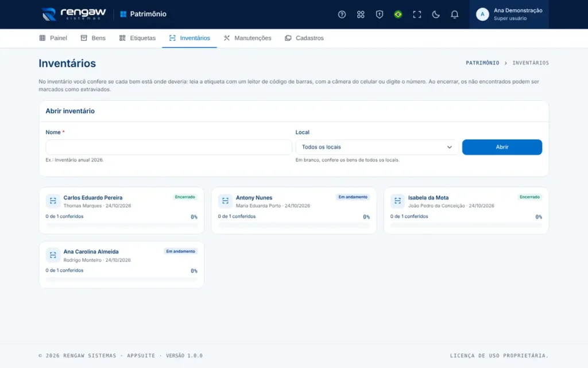Viewport: 588px width, 368px height.
Task: Click 0 de 1 conferidos on Ana Carolina card
Action: [x=64, y=270]
